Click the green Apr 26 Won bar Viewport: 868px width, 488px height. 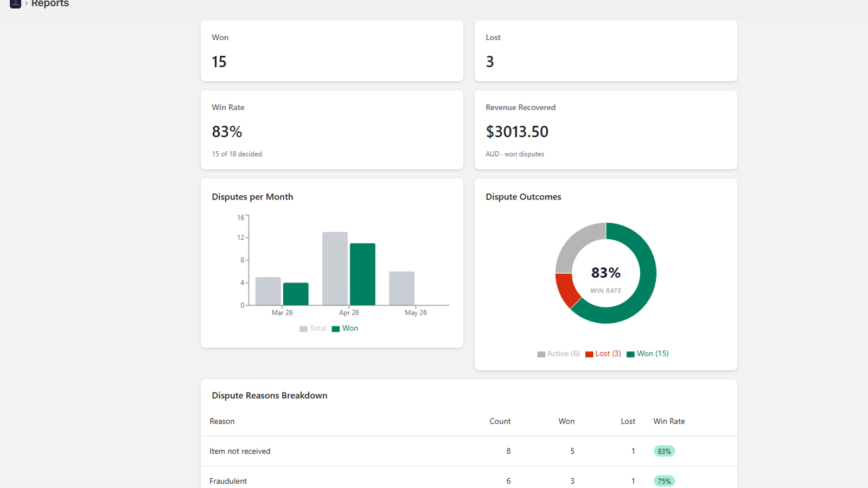tap(362, 274)
